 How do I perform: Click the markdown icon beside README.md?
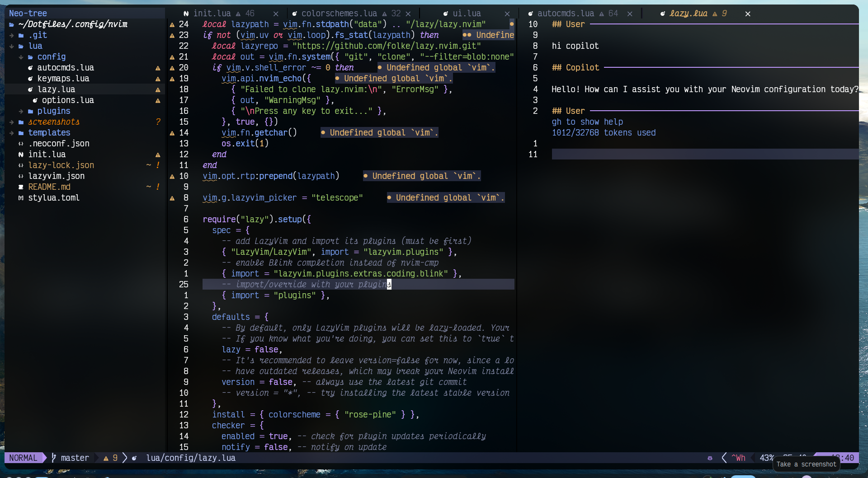click(21, 187)
